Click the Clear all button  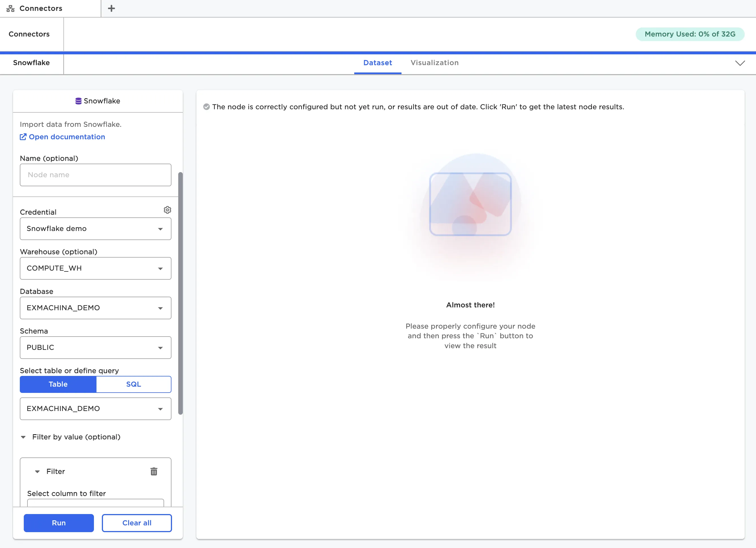tap(137, 523)
